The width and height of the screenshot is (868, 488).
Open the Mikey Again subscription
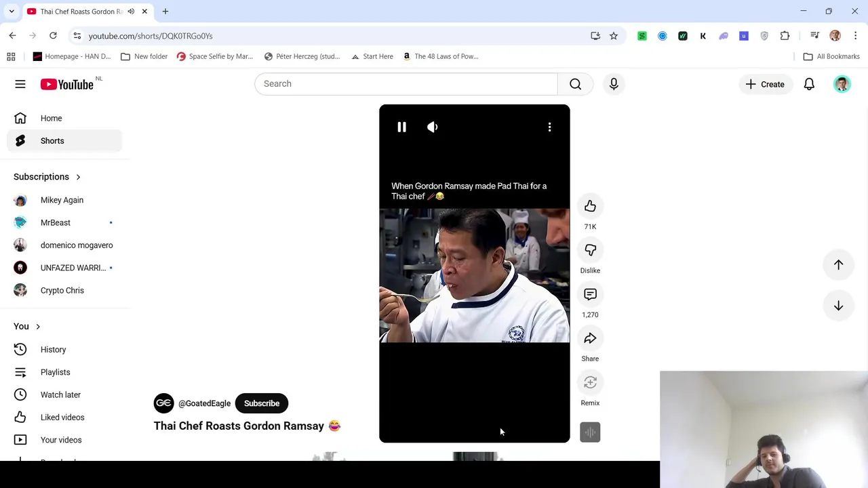65,200
